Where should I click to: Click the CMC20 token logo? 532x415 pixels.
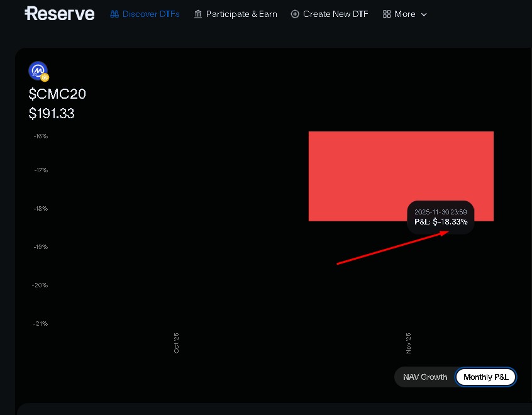pos(38,70)
